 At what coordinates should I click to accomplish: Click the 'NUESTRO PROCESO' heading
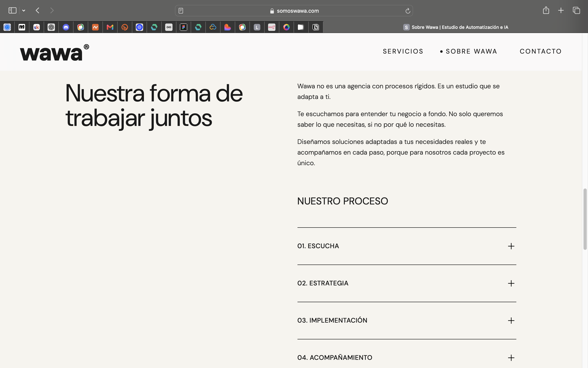tap(343, 201)
